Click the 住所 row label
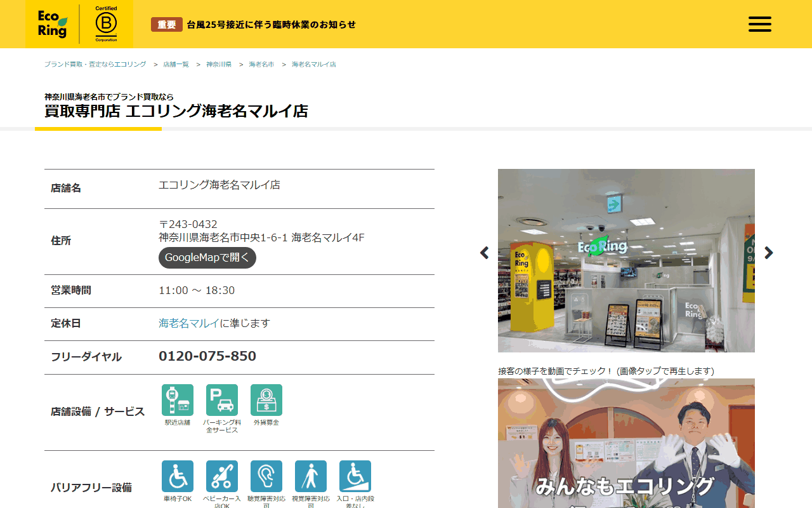812x508 pixels. 61,241
